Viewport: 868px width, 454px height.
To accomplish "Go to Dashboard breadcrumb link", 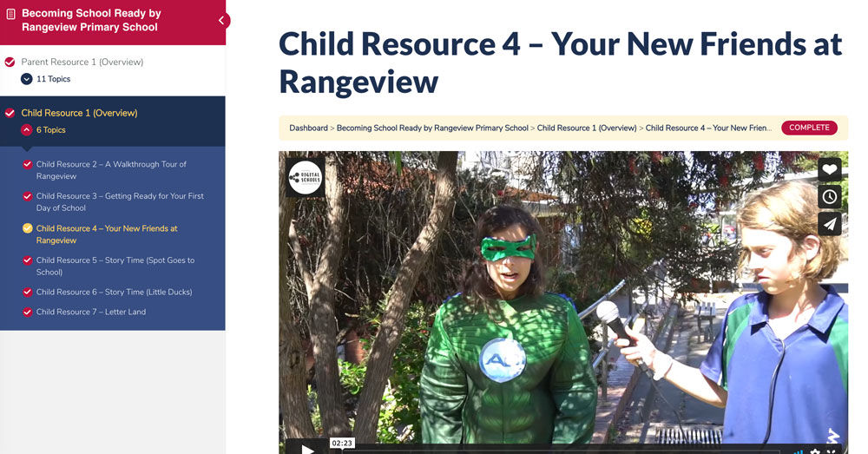I will (308, 128).
